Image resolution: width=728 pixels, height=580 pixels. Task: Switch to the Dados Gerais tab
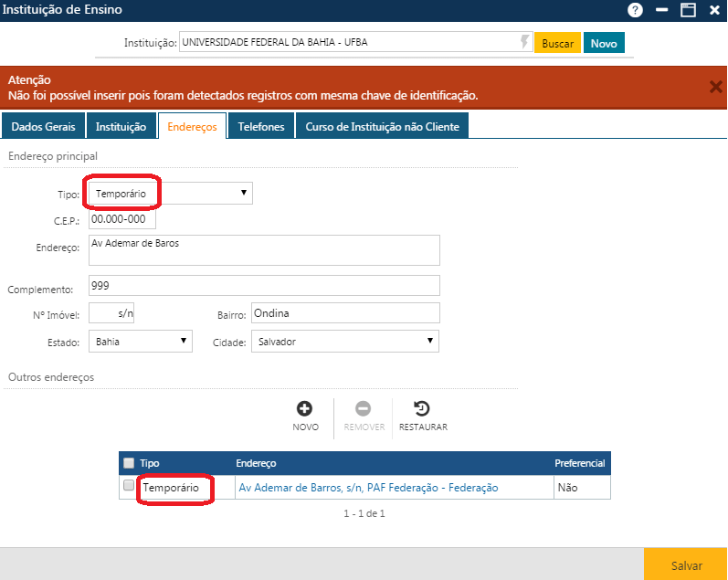pos(43,126)
